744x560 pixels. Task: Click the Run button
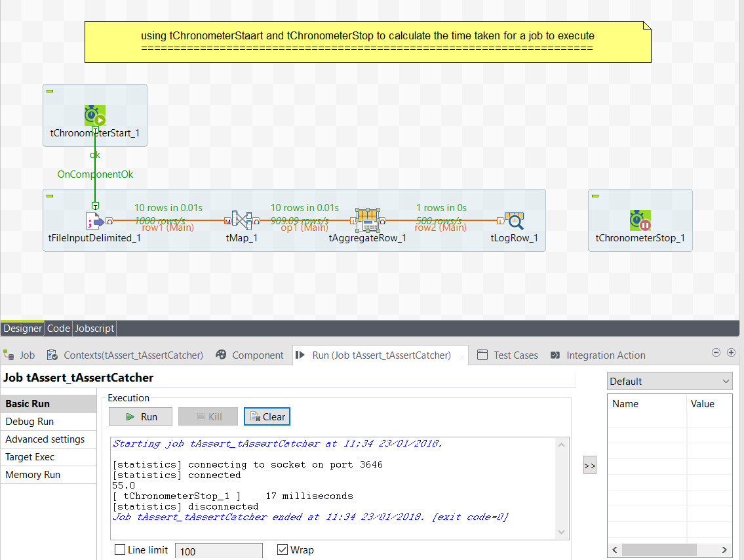click(140, 416)
